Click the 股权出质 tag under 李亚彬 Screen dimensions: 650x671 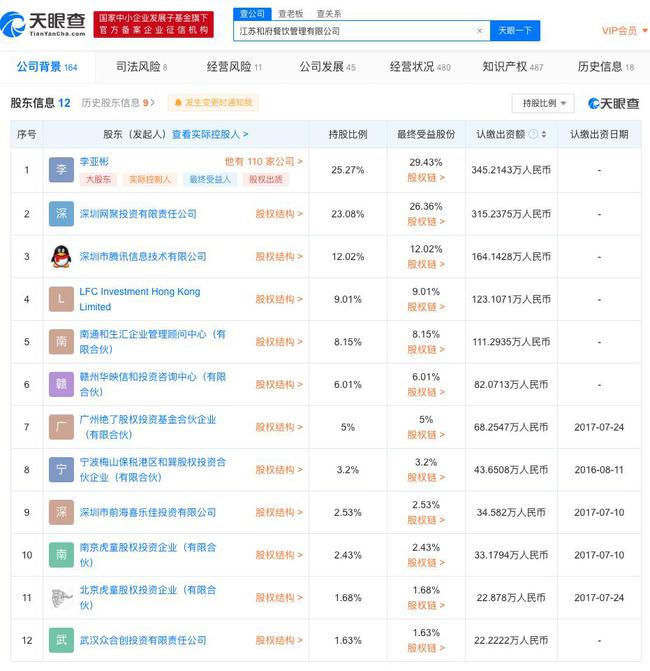tap(266, 179)
